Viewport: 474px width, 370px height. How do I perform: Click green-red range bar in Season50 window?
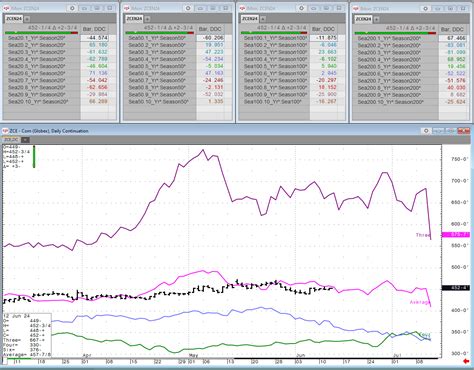point(159,33)
